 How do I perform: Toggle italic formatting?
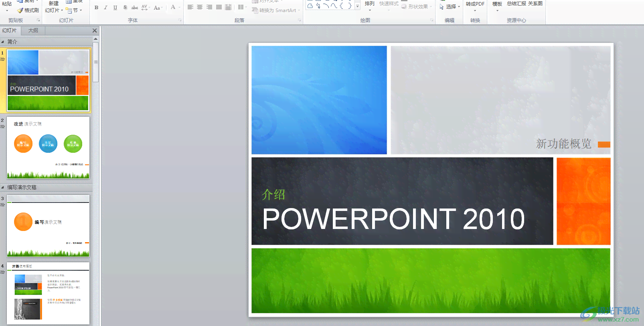(x=105, y=7)
